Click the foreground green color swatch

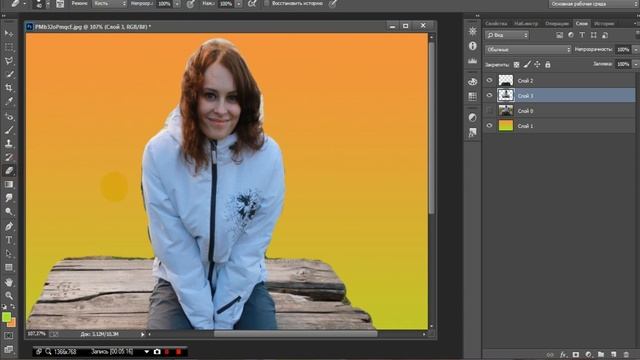[x=6, y=317]
